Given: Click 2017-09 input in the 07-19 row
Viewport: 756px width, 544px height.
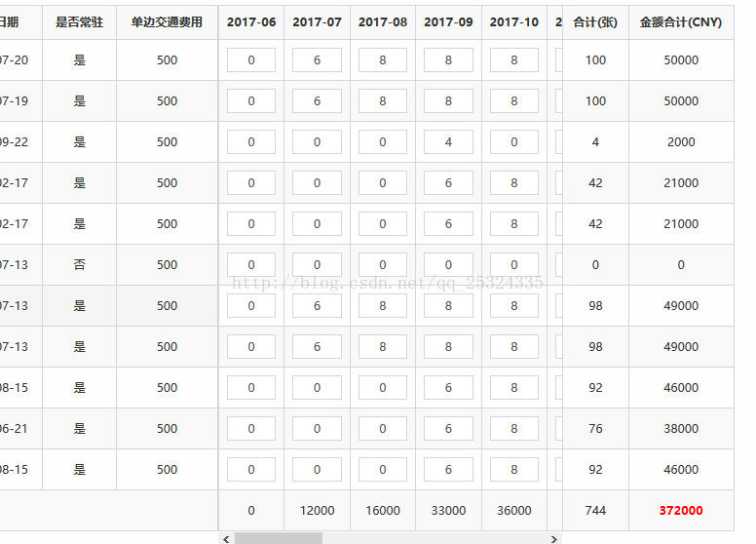Looking at the screenshot, I should point(448,101).
